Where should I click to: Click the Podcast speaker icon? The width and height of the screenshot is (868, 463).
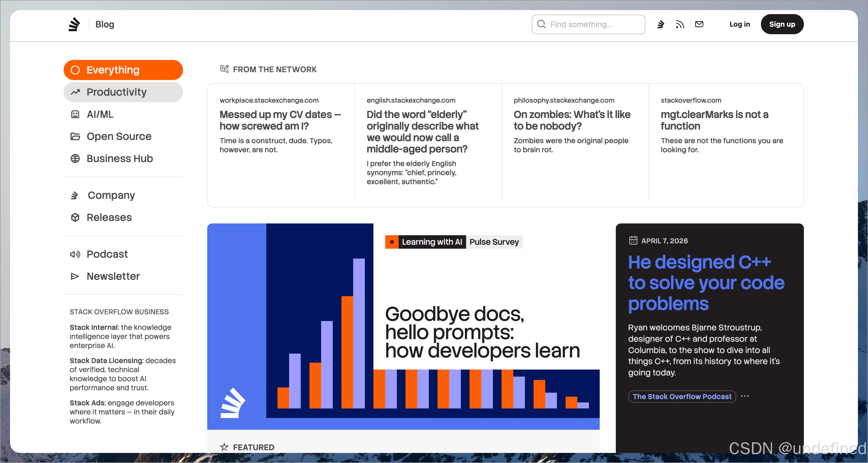75,254
